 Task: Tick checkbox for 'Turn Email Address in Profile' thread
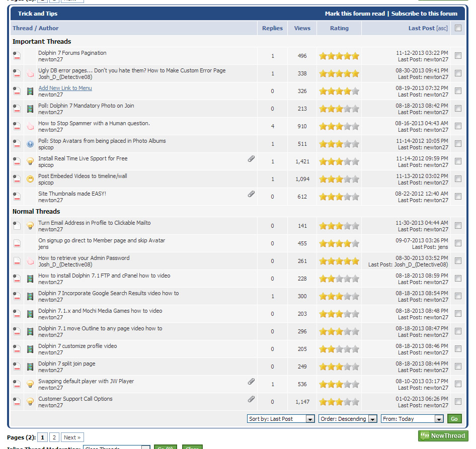[x=458, y=225]
